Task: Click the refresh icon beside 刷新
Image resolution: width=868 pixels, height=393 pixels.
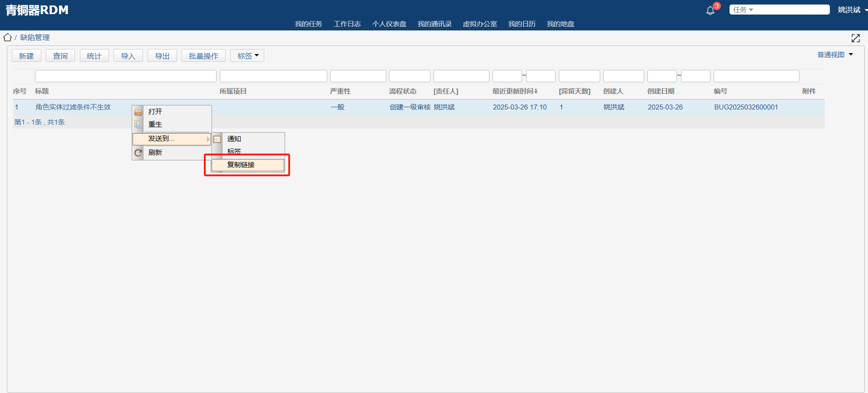Action: point(138,153)
